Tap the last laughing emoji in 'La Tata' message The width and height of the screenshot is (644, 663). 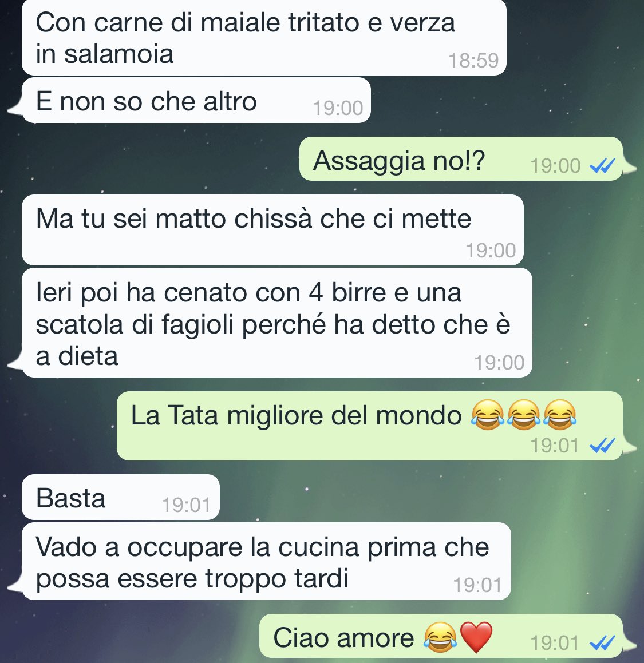coord(559,415)
